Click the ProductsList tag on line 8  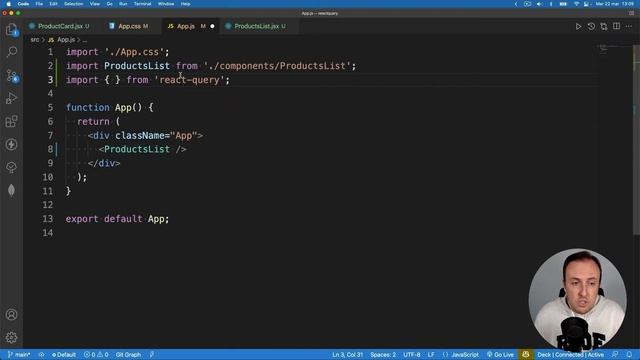pyautogui.click(x=137, y=149)
